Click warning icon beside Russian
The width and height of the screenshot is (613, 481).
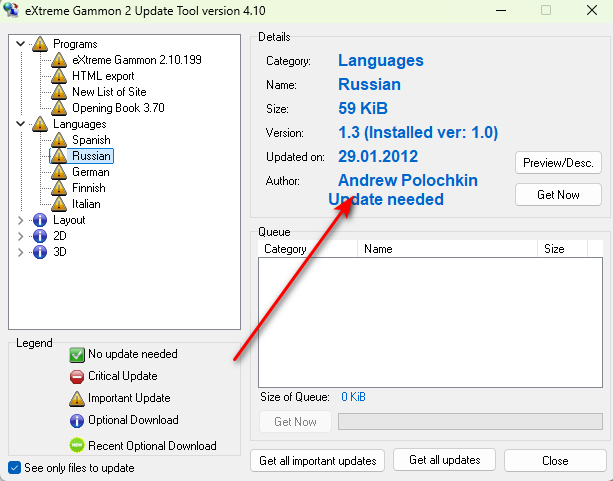(59, 156)
